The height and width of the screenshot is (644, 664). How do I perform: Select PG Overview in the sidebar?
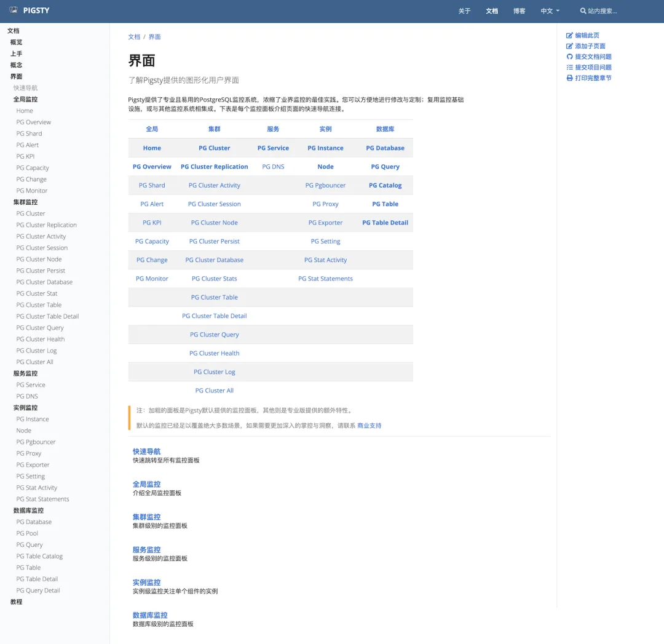pos(33,122)
